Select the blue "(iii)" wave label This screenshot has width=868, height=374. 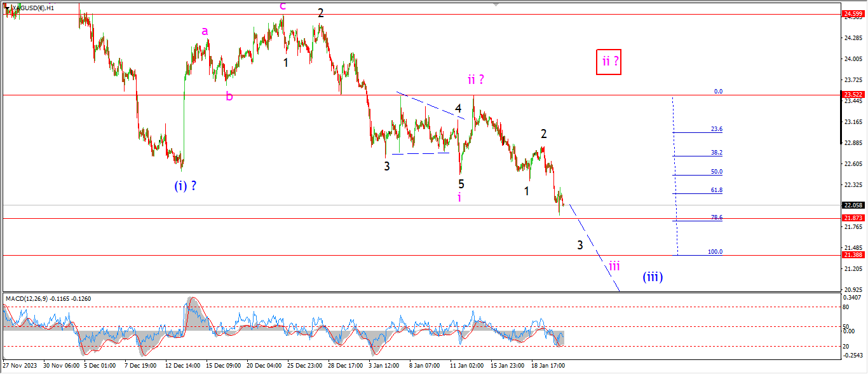pyautogui.click(x=653, y=277)
